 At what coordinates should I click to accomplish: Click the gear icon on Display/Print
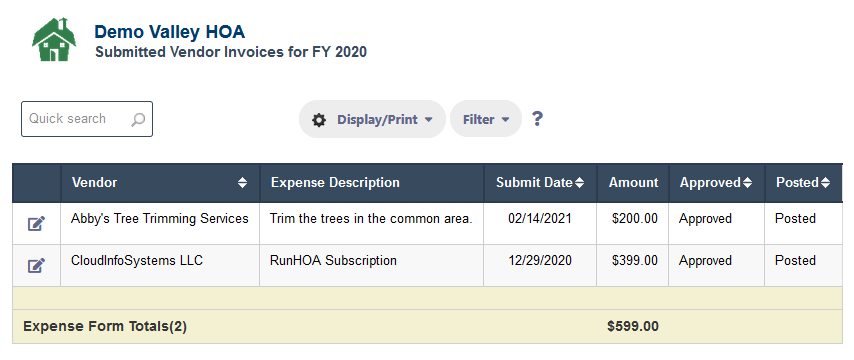[x=319, y=120]
